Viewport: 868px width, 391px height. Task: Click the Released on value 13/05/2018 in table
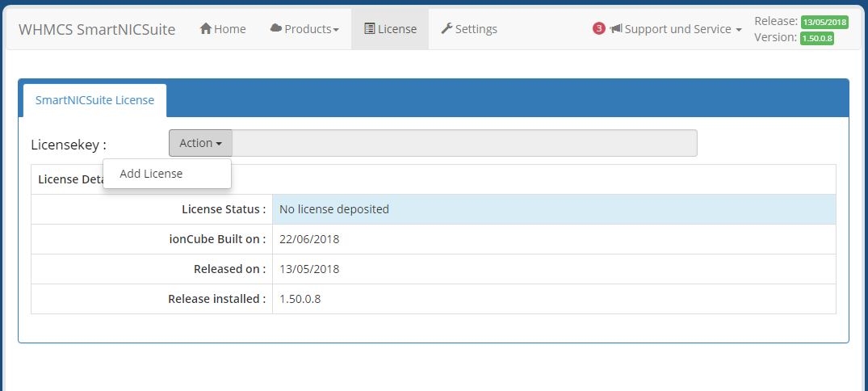(309, 269)
